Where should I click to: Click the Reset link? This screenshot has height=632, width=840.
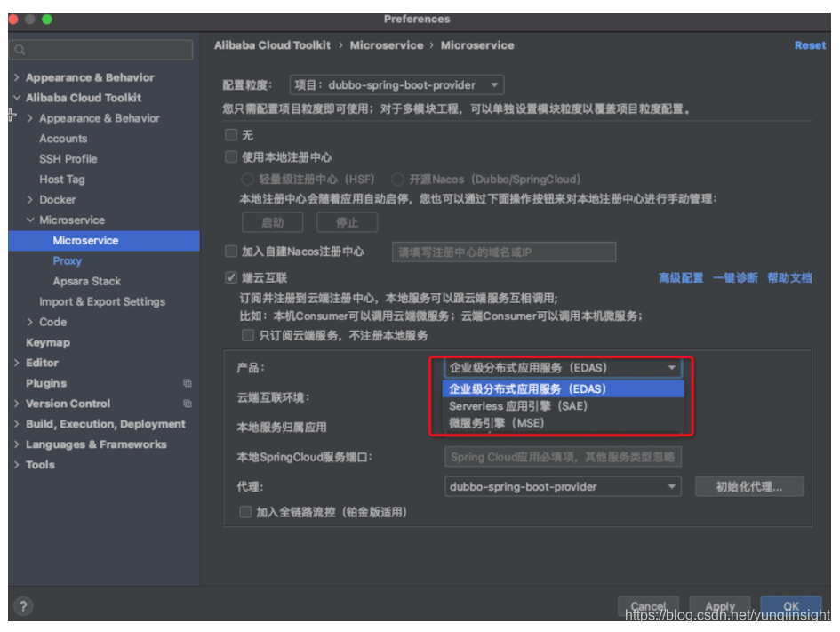(x=810, y=45)
